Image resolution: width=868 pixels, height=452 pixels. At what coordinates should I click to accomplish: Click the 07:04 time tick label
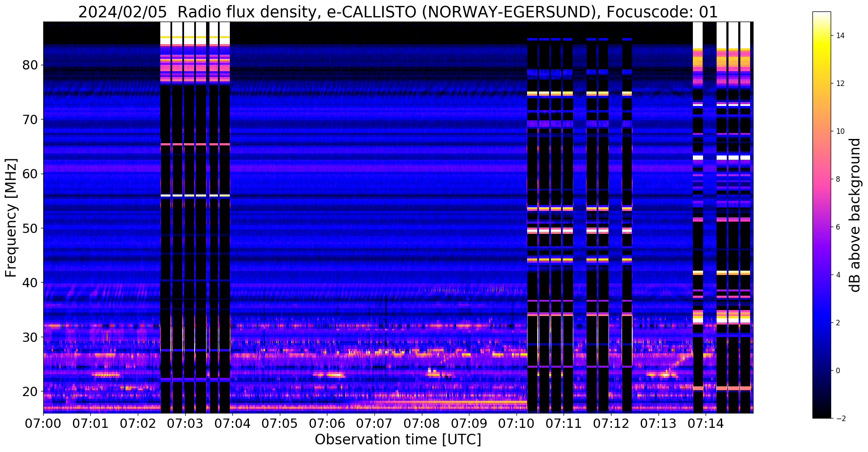(232, 423)
